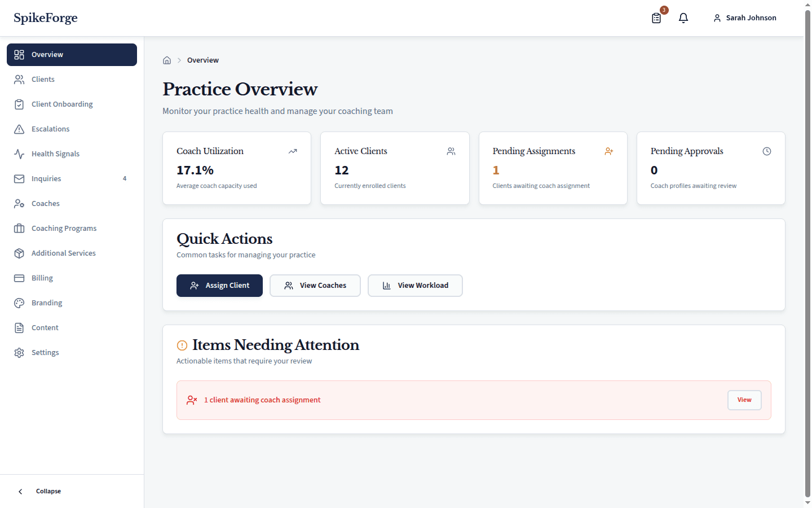This screenshot has width=812, height=508.
Task: Open the Billing card icon in sidebar
Action: (19, 278)
